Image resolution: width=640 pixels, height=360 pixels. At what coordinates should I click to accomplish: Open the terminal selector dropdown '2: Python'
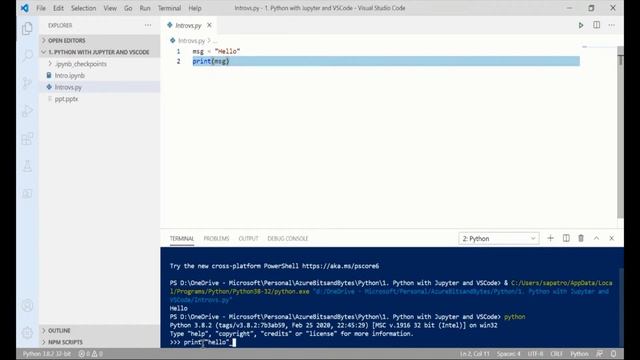coord(499,239)
